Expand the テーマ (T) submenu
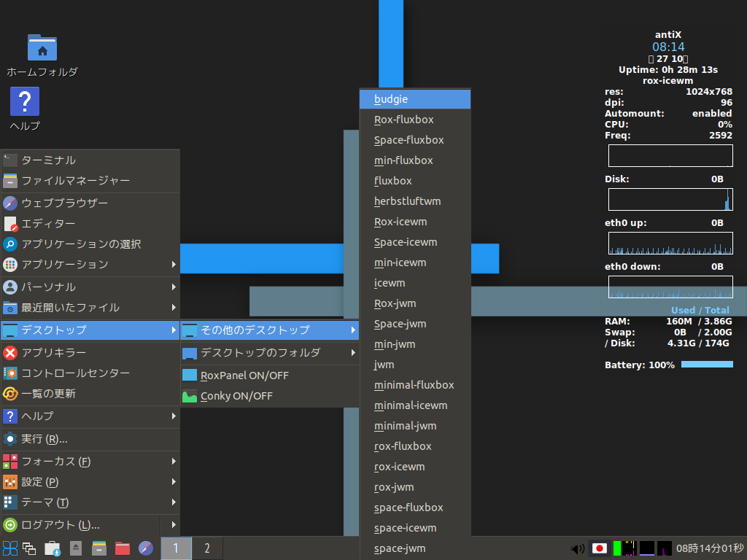 pyautogui.click(x=90, y=502)
